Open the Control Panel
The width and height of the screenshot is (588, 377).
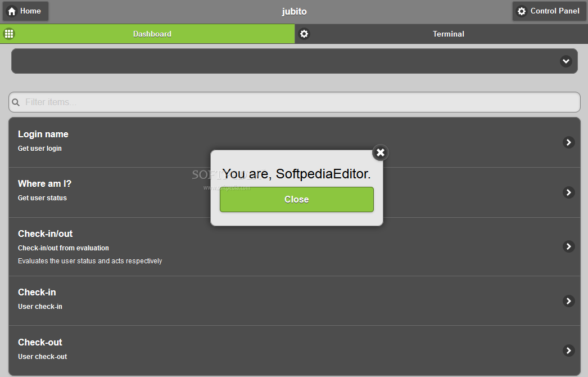549,11
